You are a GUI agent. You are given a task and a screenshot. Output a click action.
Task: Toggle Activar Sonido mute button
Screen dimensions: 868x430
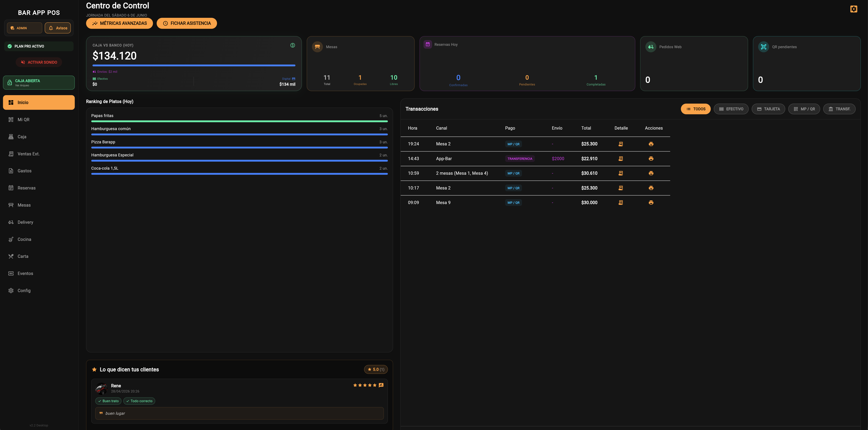(x=39, y=62)
